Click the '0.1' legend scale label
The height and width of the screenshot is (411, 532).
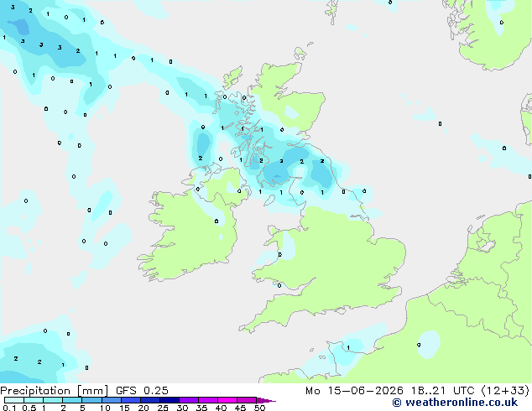point(9,408)
